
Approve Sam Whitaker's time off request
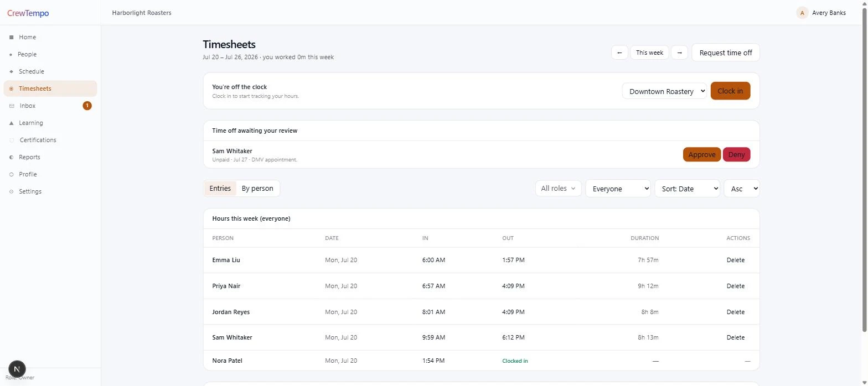(x=702, y=154)
